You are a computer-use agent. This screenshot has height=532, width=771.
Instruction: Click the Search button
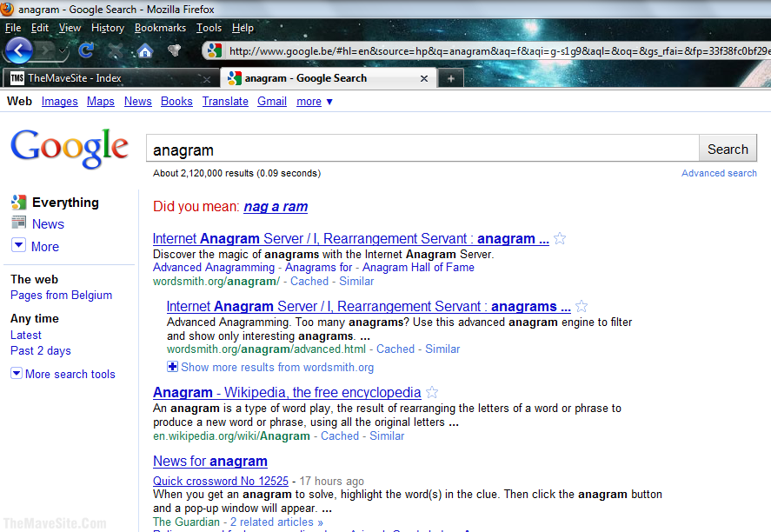(728, 149)
